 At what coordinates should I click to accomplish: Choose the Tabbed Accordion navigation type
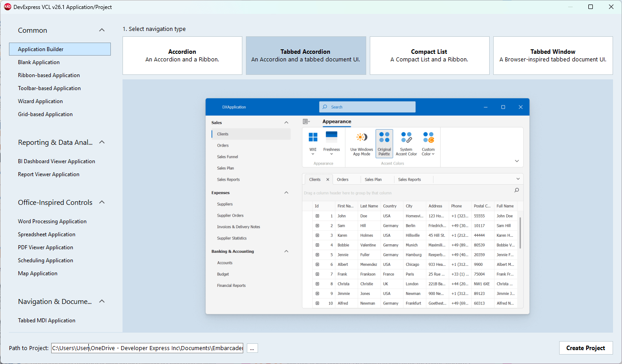(306, 56)
